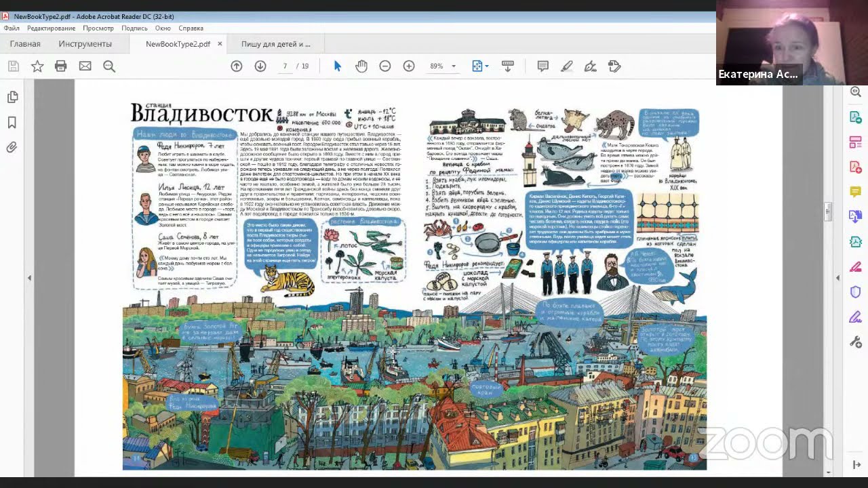Click the search zoom icon atop right pane
Viewport: 868px width, 488px height.
click(x=856, y=91)
